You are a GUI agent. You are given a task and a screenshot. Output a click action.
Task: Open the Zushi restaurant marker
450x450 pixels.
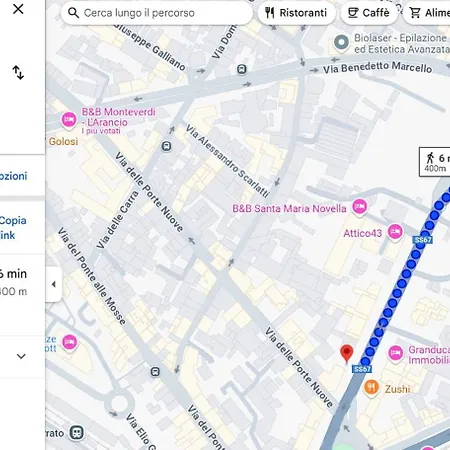coord(371,388)
